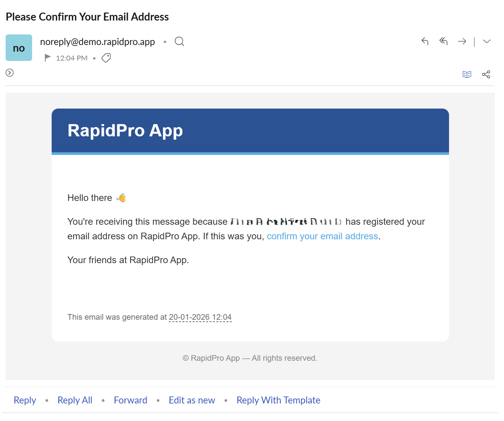Add a label using the tag icon
This screenshot has width=504, height=421.
coord(106,58)
